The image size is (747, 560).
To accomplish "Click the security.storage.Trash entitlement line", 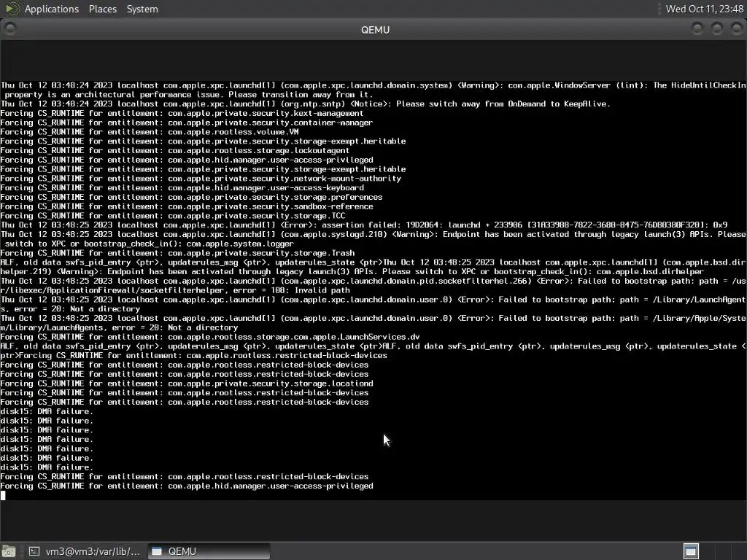I will click(x=178, y=253).
